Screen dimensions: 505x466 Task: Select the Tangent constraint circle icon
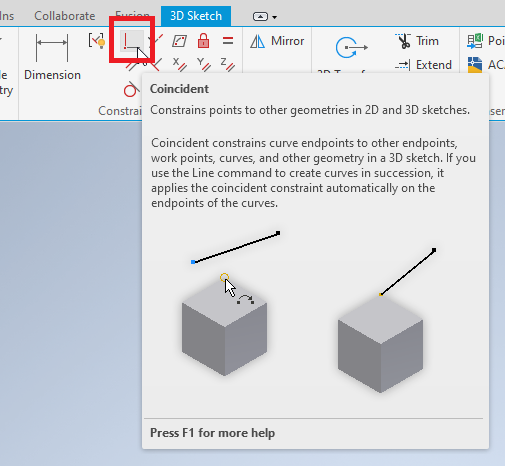tap(131, 89)
